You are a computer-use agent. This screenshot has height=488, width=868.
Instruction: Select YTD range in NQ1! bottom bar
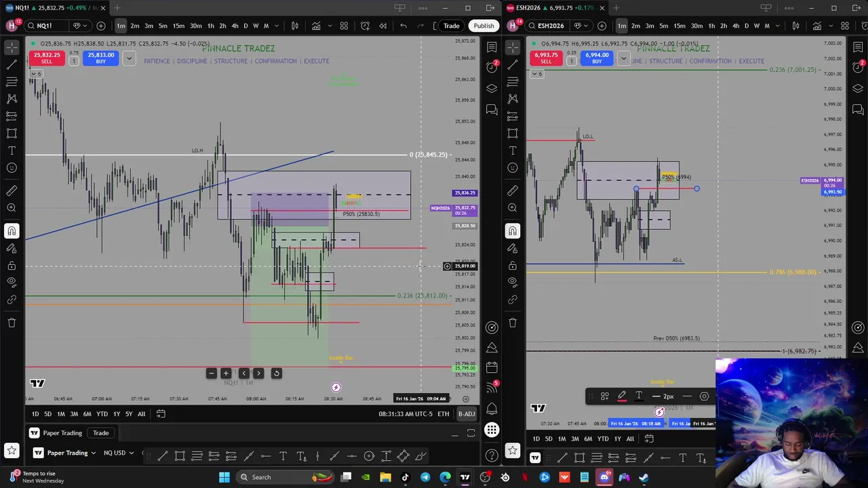[102, 414]
